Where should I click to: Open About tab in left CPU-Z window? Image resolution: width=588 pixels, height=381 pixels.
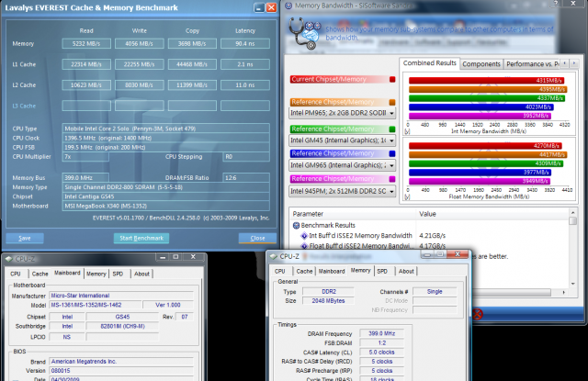141,274
